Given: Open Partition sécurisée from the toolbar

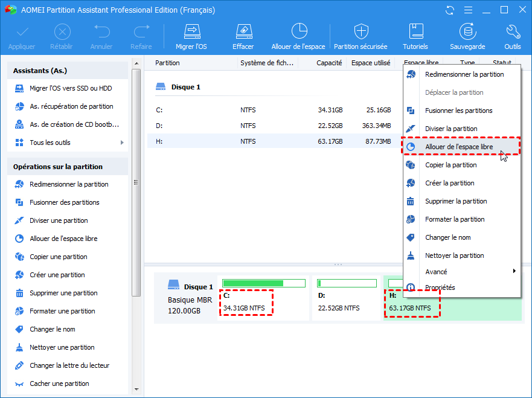Looking at the screenshot, I should 361,37.
